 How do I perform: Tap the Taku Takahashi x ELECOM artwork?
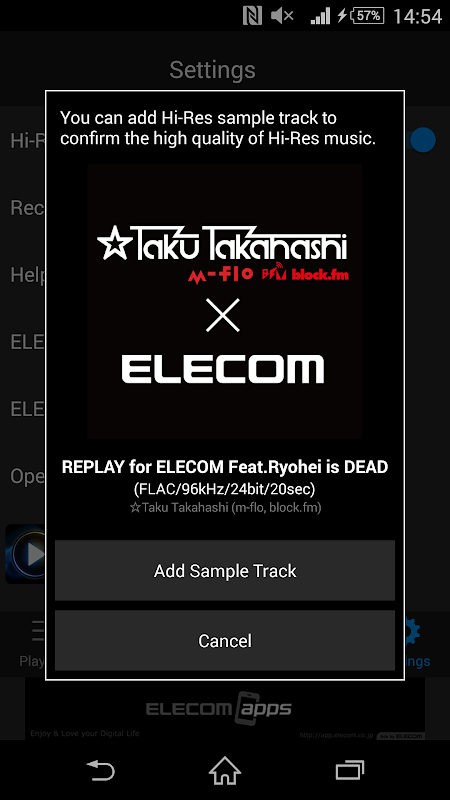click(225, 302)
